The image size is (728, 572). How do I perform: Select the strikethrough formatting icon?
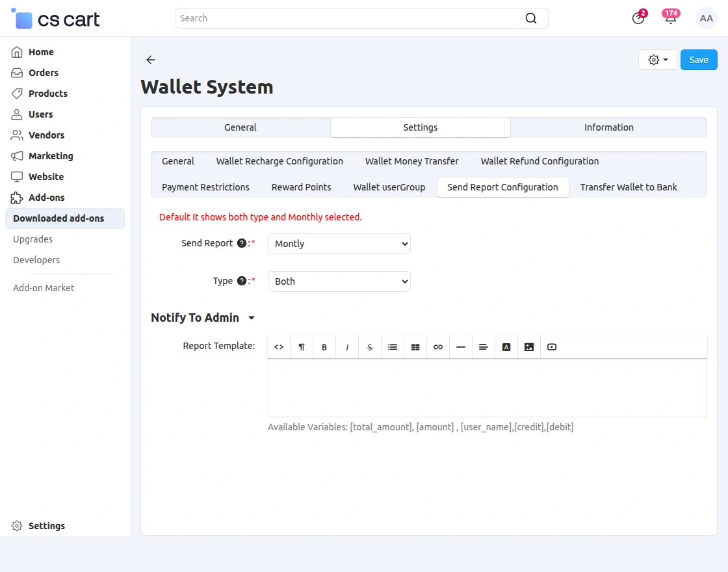click(x=369, y=346)
